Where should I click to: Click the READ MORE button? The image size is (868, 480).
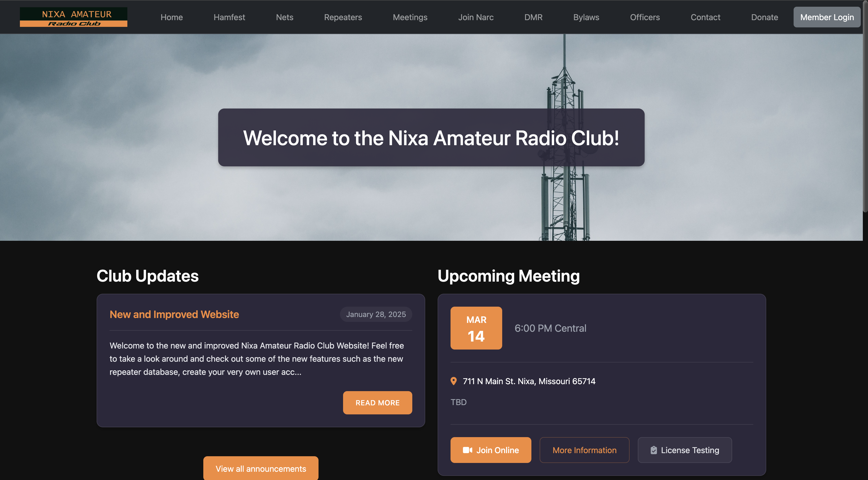[377, 402]
